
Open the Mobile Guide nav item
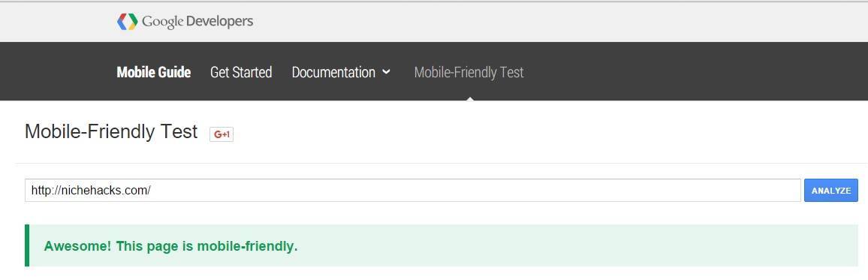[154, 73]
